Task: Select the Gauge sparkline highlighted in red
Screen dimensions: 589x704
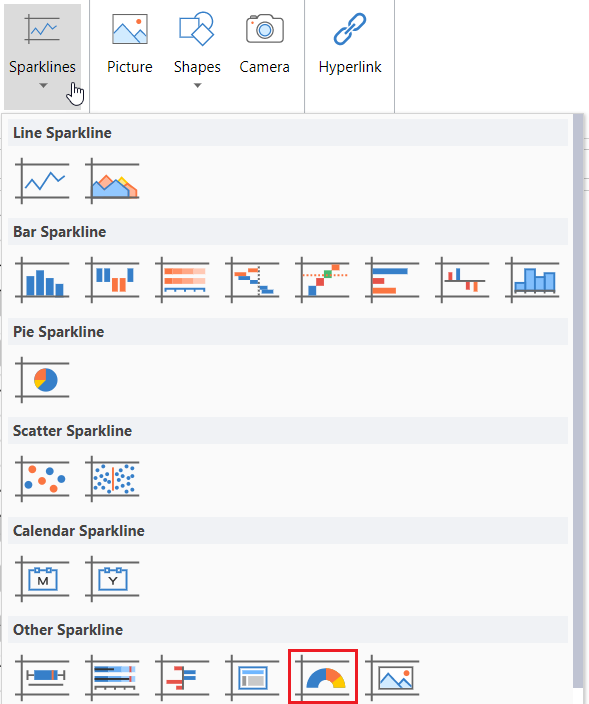Action: click(323, 677)
